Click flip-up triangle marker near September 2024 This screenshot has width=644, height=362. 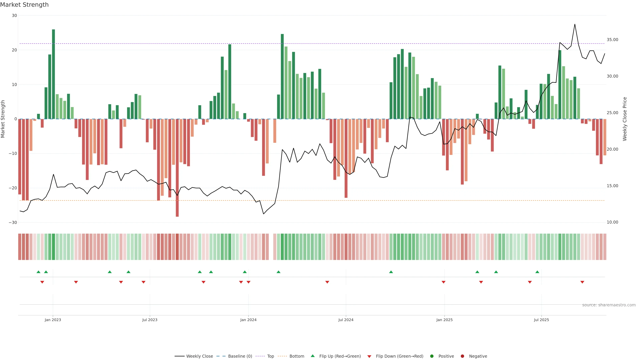point(391,272)
